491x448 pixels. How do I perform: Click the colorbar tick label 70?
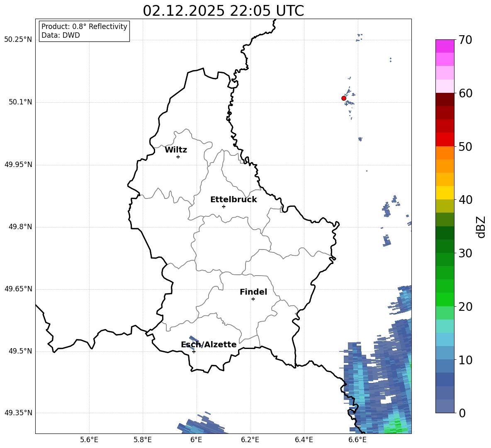coord(465,40)
